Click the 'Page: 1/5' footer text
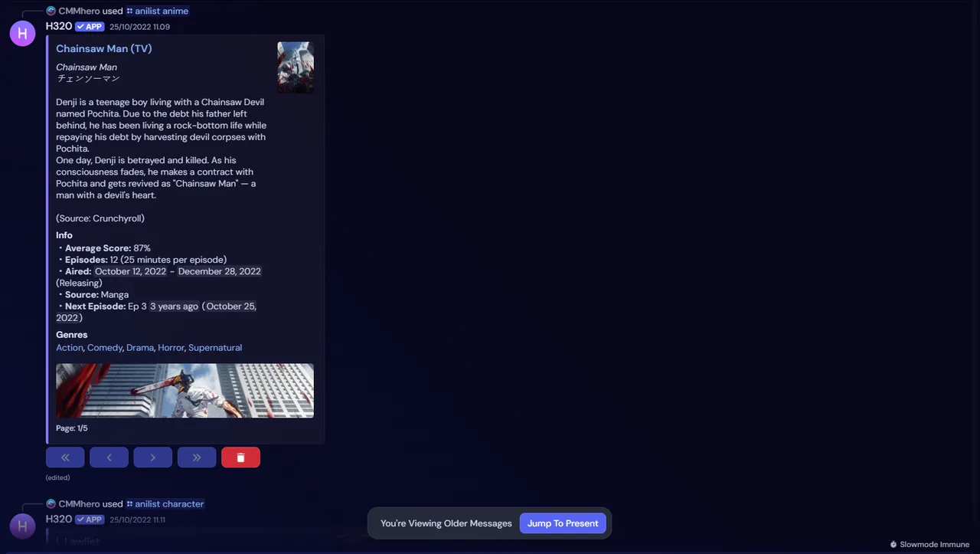980x554 pixels. 72,428
